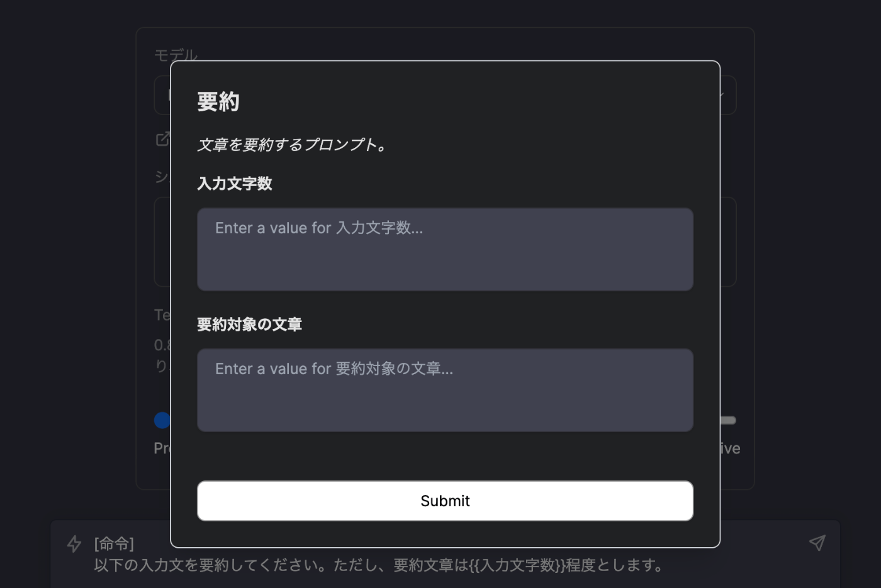This screenshot has width=881, height=588.
Task: Click the Submit button
Action: point(445,501)
